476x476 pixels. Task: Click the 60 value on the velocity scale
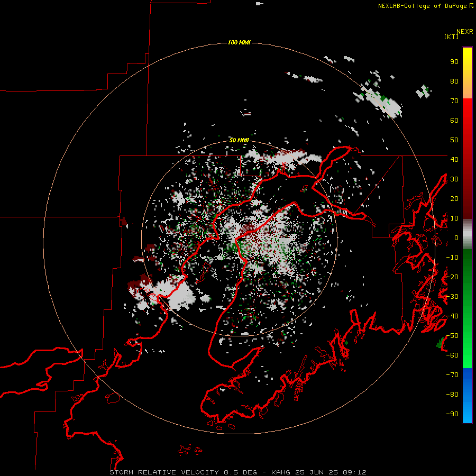point(454,120)
